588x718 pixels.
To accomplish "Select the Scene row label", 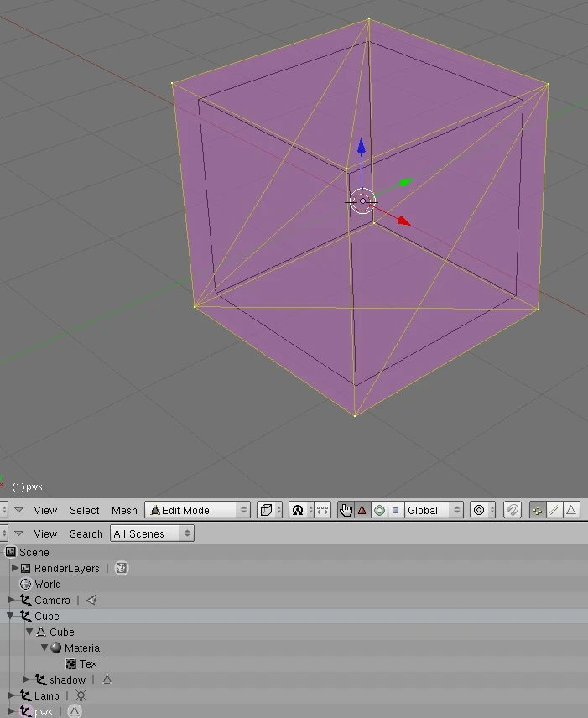I will pyautogui.click(x=34, y=552).
